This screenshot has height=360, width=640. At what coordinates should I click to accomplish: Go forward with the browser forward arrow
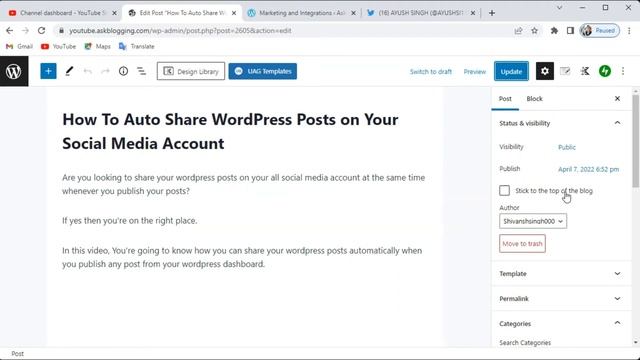(x=25, y=31)
